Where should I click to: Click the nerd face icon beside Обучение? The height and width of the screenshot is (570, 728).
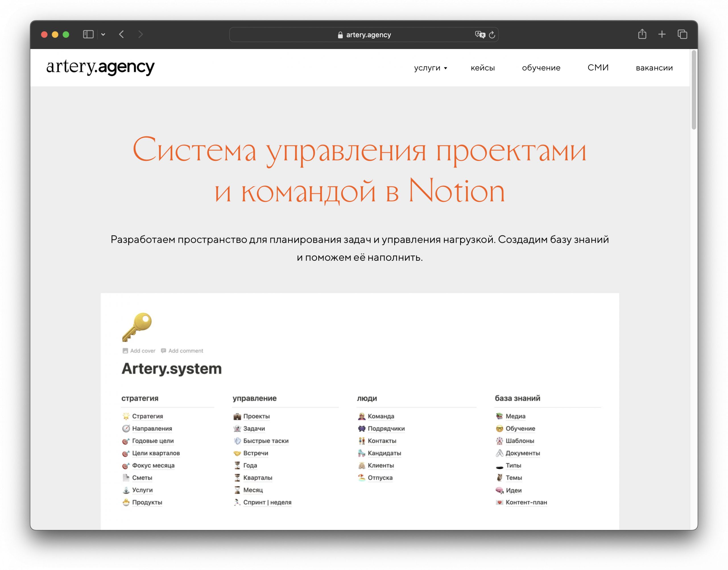pyautogui.click(x=499, y=428)
